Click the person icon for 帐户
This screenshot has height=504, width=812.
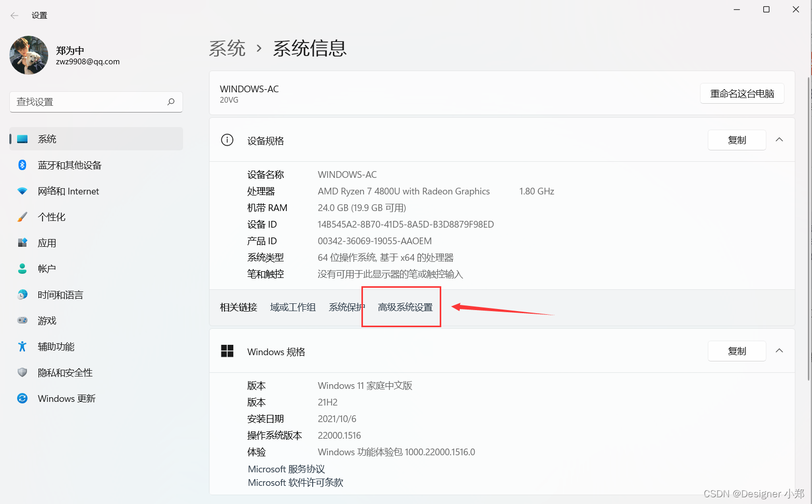click(x=22, y=269)
